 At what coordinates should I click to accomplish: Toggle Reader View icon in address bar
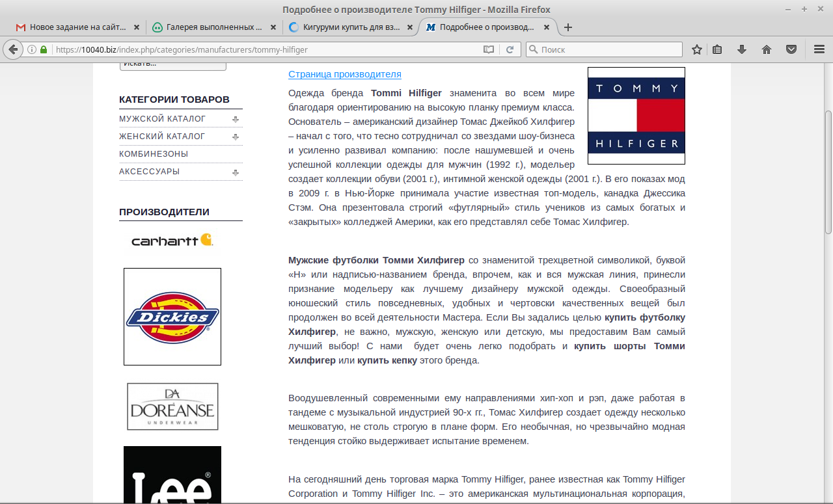coord(489,49)
